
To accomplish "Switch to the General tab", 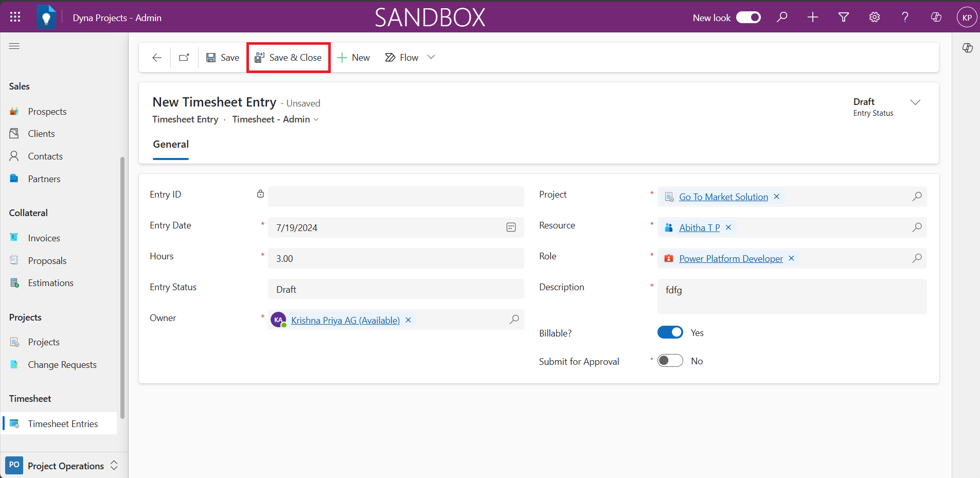I will click(170, 145).
